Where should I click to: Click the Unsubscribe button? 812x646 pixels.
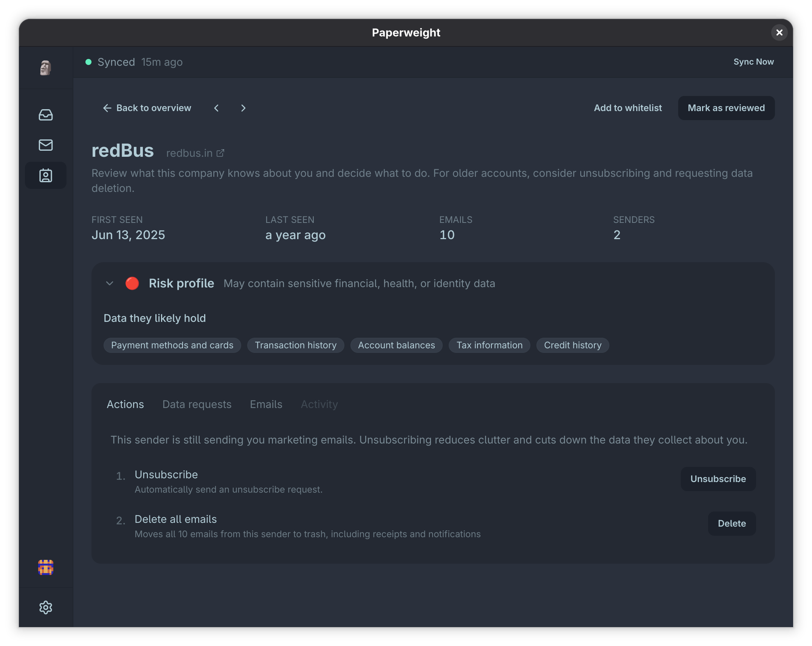pos(718,479)
